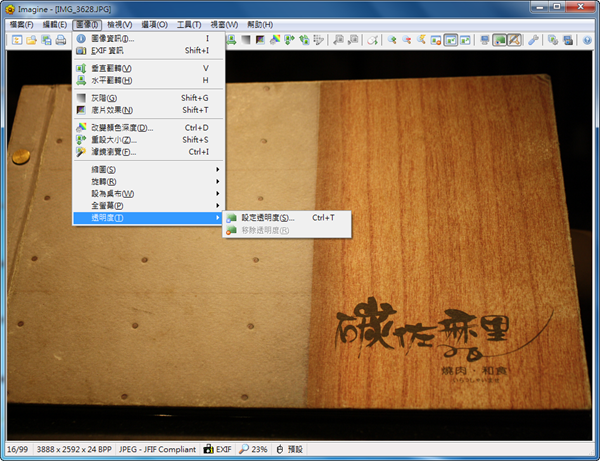Toggle the green image with eye icon
Screen dimensions: 600x461
pos(500,40)
